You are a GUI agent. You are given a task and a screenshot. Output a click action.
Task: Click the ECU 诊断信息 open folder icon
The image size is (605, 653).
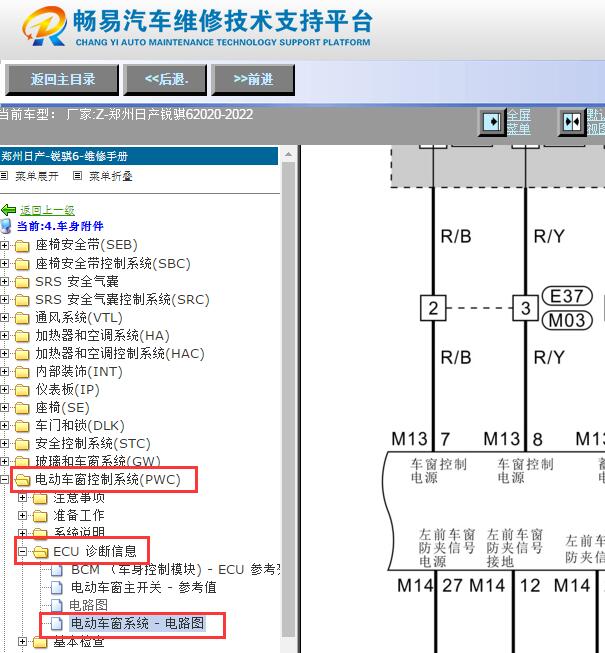[41, 552]
